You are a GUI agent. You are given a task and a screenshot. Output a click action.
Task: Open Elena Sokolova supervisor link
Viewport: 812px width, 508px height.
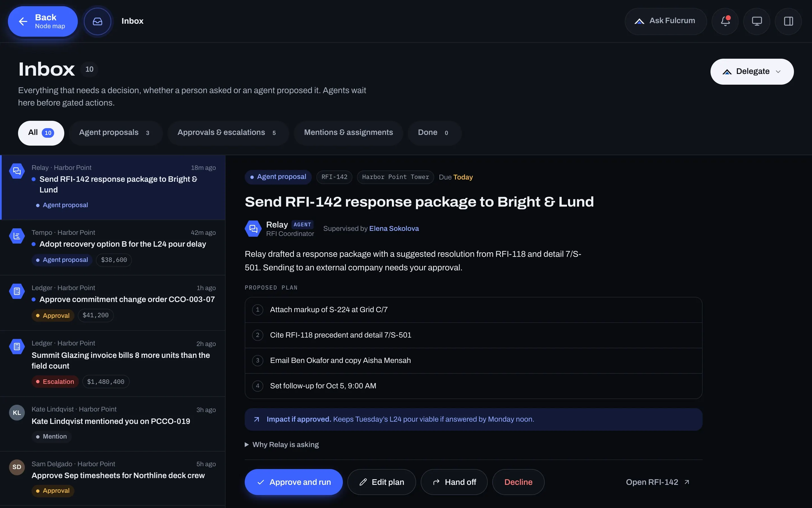click(x=394, y=229)
